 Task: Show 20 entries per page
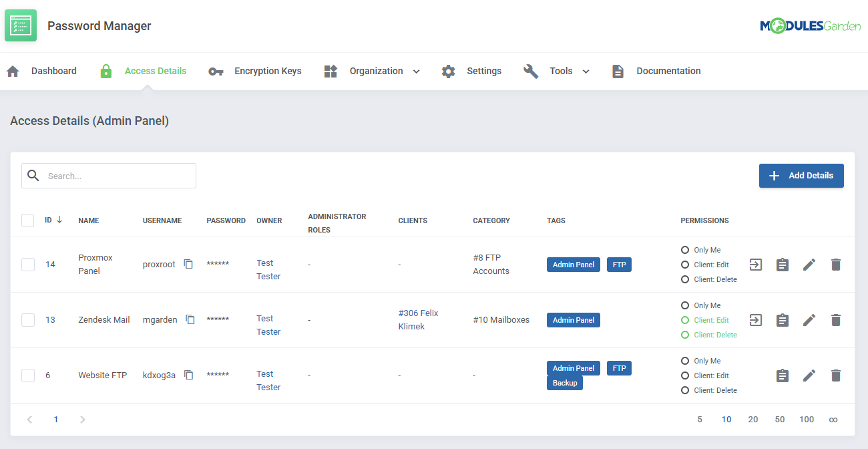753,420
